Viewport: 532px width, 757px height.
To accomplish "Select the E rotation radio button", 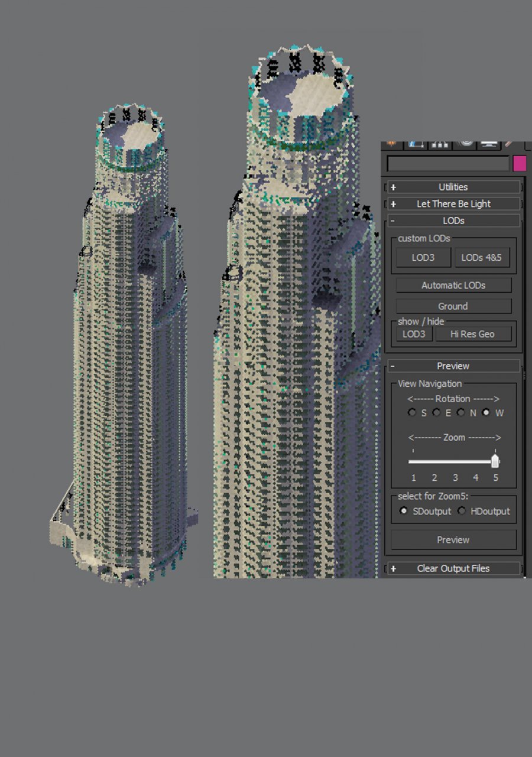I will [x=436, y=413].
